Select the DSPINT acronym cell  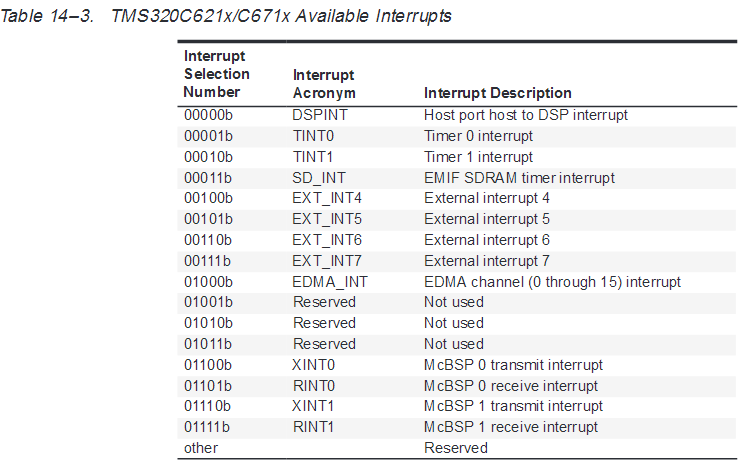click(x=320, y=115)
